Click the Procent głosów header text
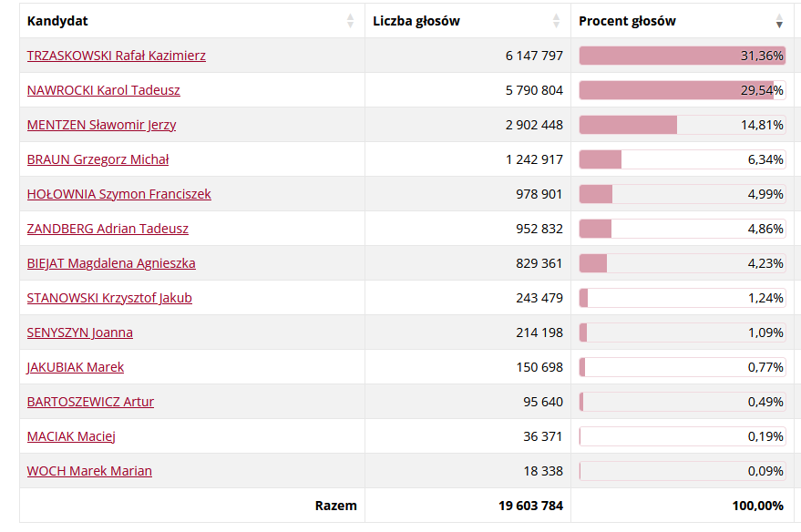The image size is (801, 532). point(627,21)
